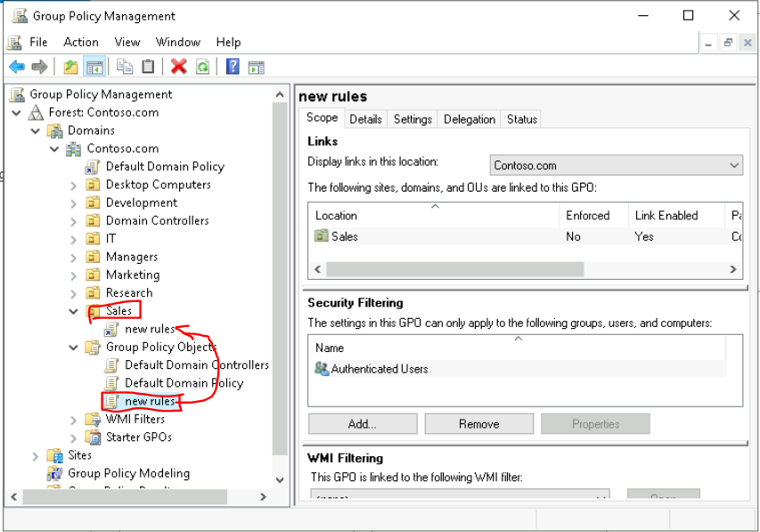Click the red Delete X icon
Image resolution: width=760 pixels, height=532 pixels.
point(178,67)
